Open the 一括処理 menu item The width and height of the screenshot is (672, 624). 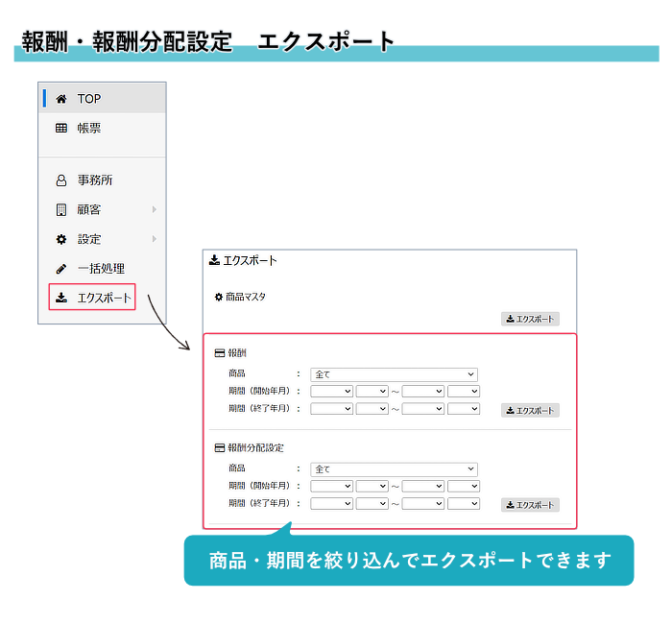pyautogui.click(x=101, y=269)
